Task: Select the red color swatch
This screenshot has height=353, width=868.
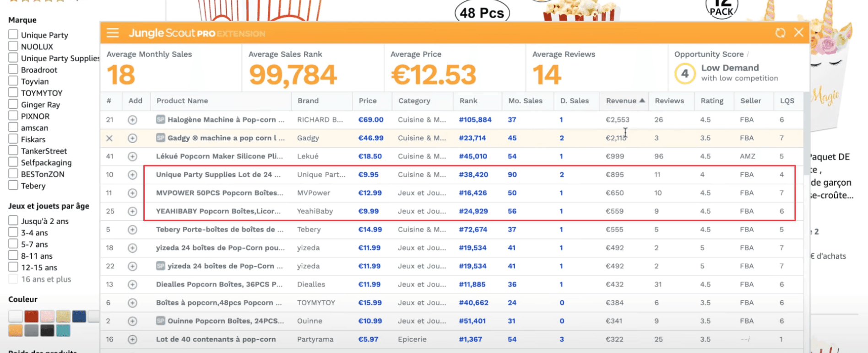Action: coord(31,316)
